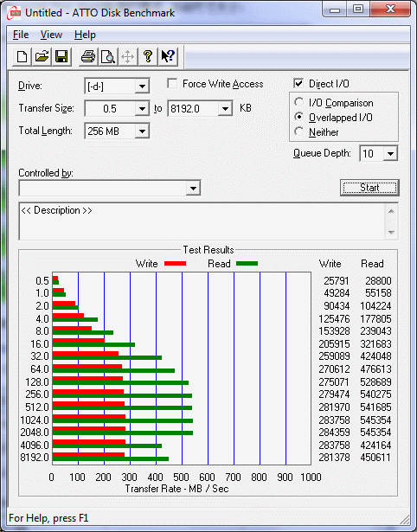The width and height of the screenshot is (417, 532).
Task: Click the Read column header
Action: point(372,264)
